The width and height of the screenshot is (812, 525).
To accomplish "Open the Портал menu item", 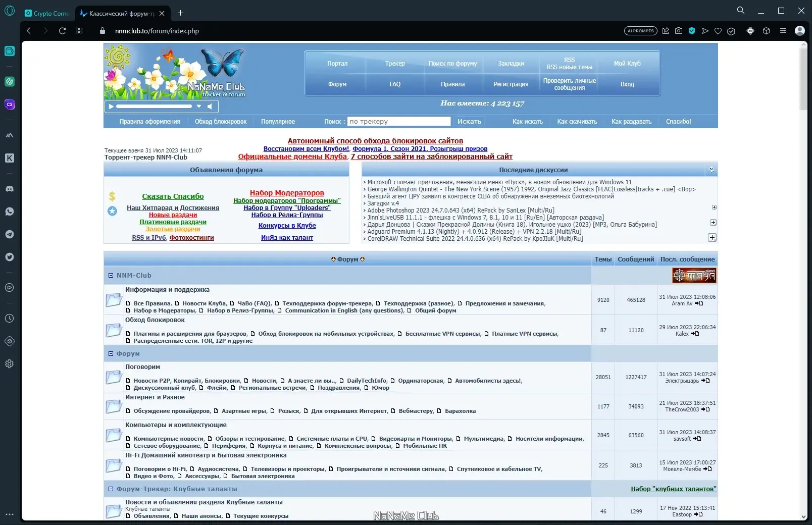I will coord(337,64).
